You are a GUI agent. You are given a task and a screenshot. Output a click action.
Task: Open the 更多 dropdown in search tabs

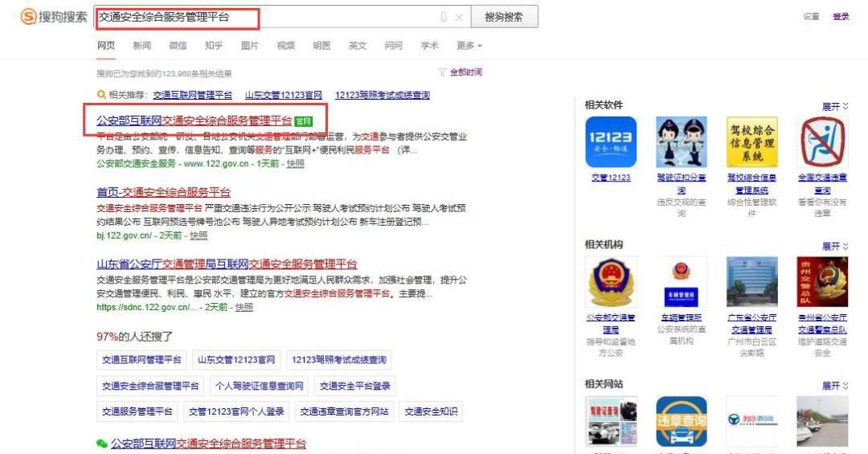(x=469, y=45)
